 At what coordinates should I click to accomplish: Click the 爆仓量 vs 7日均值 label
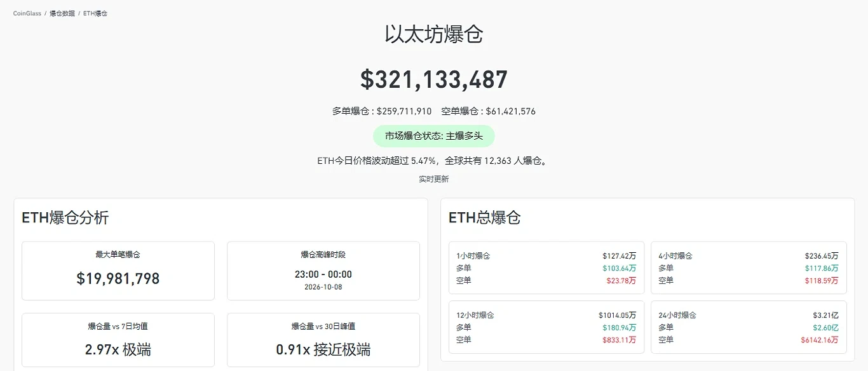(118, 326)
